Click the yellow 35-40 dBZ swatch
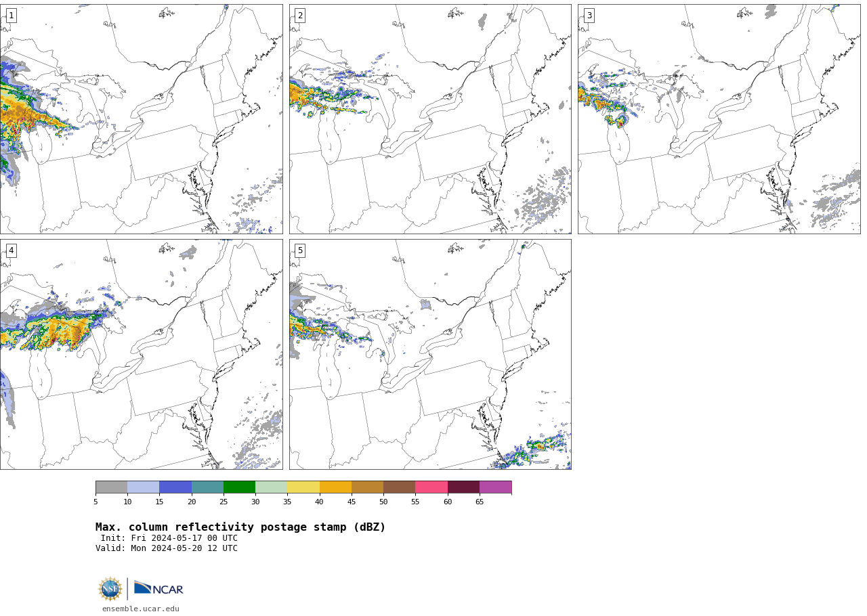Viewport: 867px width, 616px height. click(303, 487)
